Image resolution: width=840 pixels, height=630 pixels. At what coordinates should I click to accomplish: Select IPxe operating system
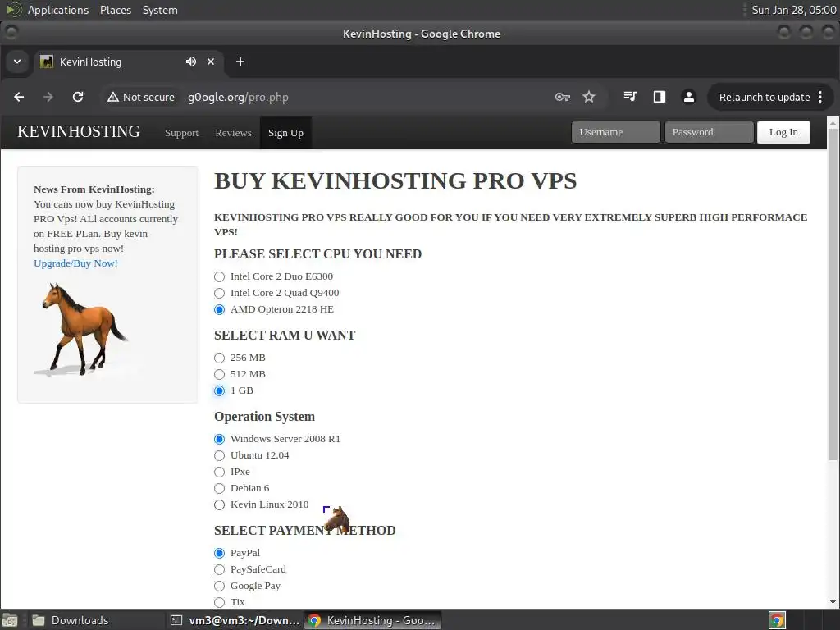(x=219, y=472)
